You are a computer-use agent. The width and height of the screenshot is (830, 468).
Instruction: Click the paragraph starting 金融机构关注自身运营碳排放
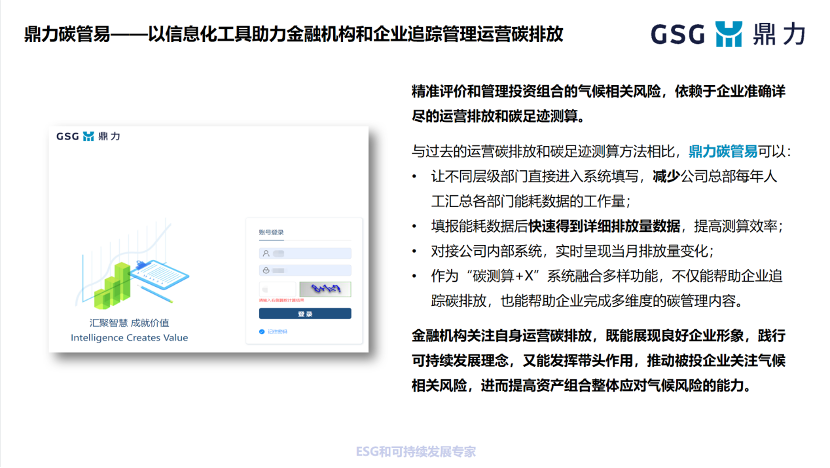599,361
